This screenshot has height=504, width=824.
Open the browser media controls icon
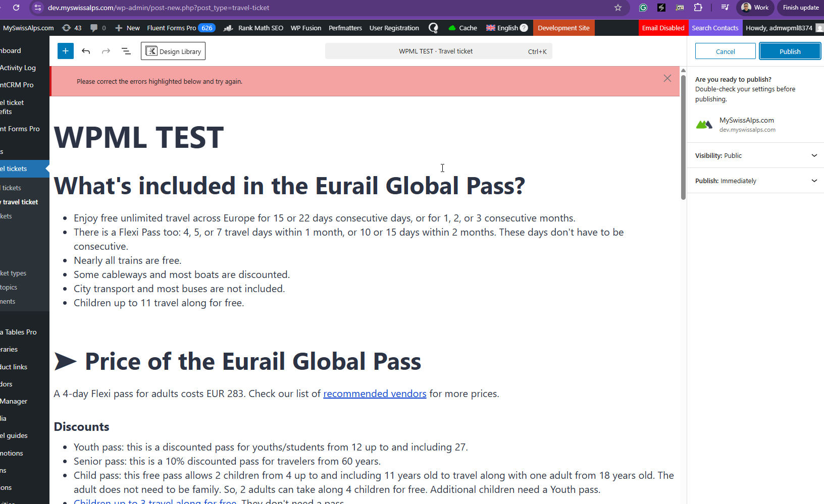click(x=725, y=8)
